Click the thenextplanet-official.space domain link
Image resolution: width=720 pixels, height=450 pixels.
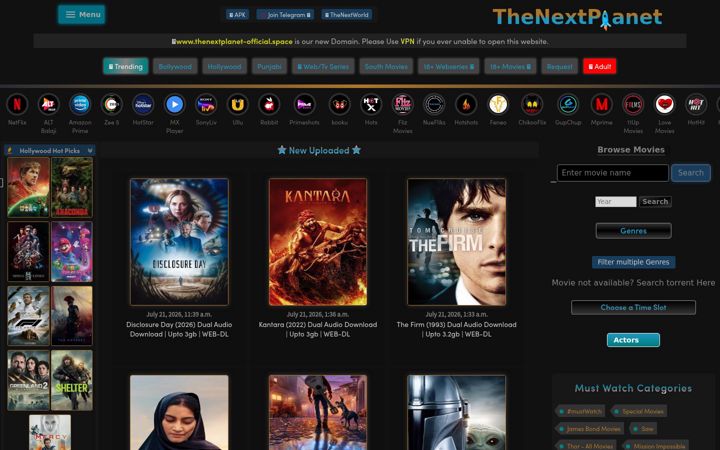[x=234, y=41]
